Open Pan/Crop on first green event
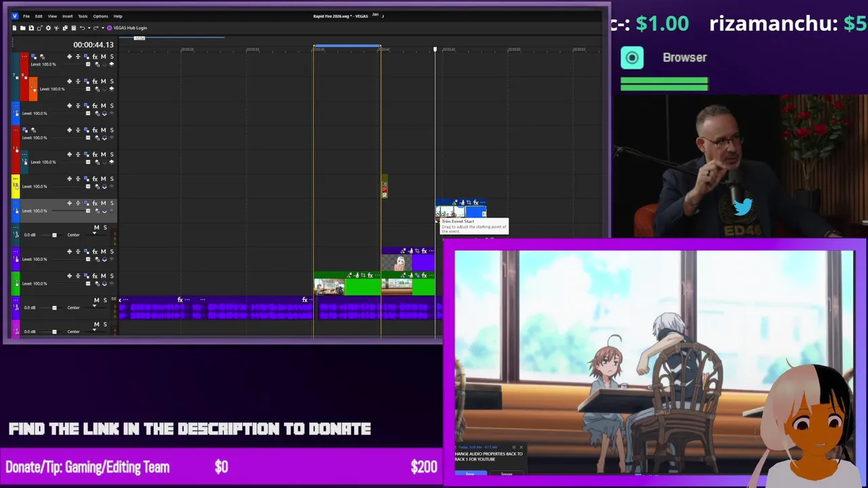Screen dimensions: 868x488 pos(363,276)
